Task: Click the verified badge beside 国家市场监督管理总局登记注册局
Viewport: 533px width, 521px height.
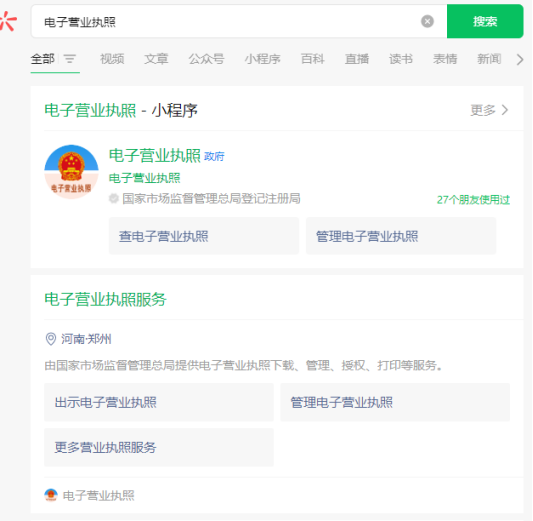Action: click(114, 198)
